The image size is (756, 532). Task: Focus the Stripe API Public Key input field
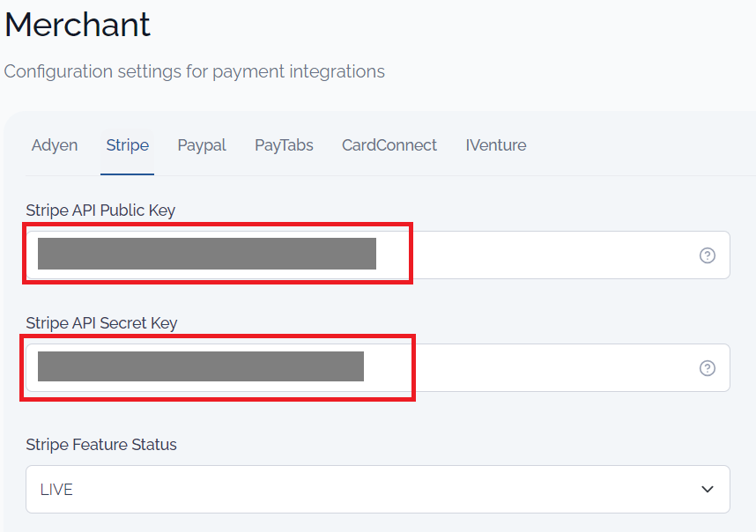click(377, 255)
